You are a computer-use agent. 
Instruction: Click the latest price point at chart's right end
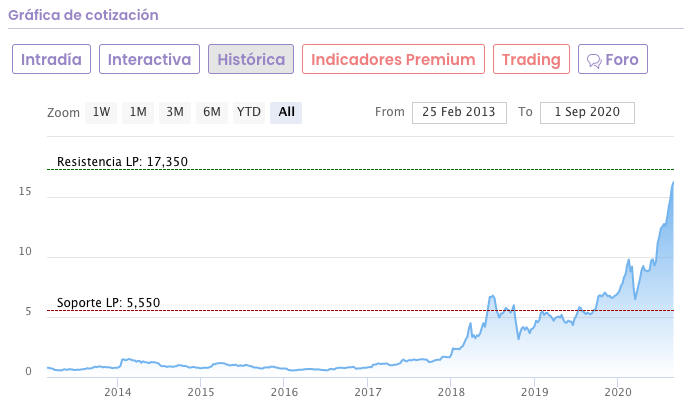[673, 182]
